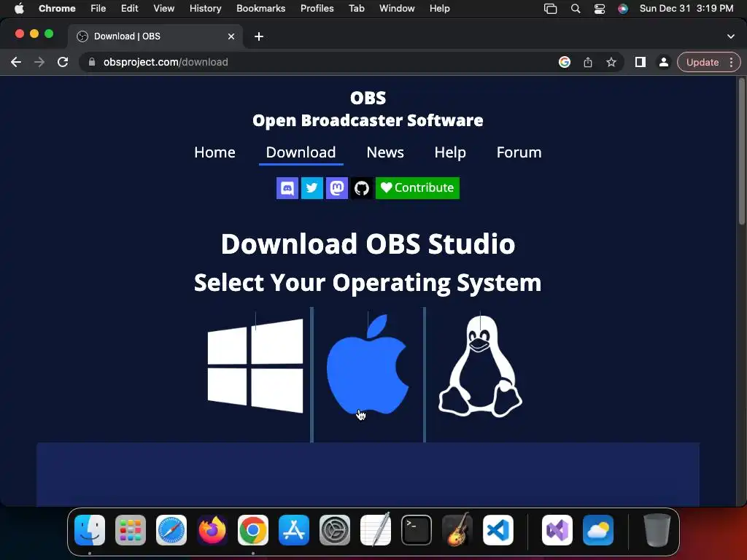This screenshot has width=747, height=560.
Task: Open the View menu
Action: point(164,9)
